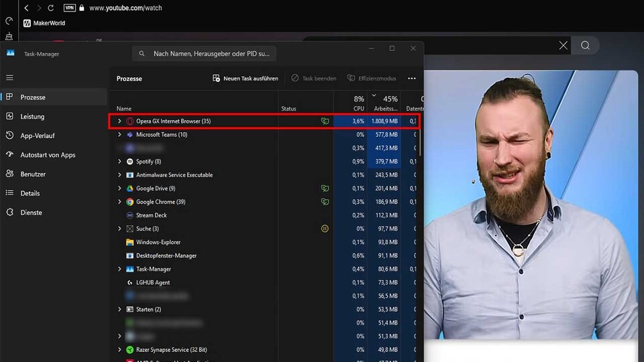Toggle the hamburger navigation menu
This screenshot has height=362, width=644.
point(9,78)
